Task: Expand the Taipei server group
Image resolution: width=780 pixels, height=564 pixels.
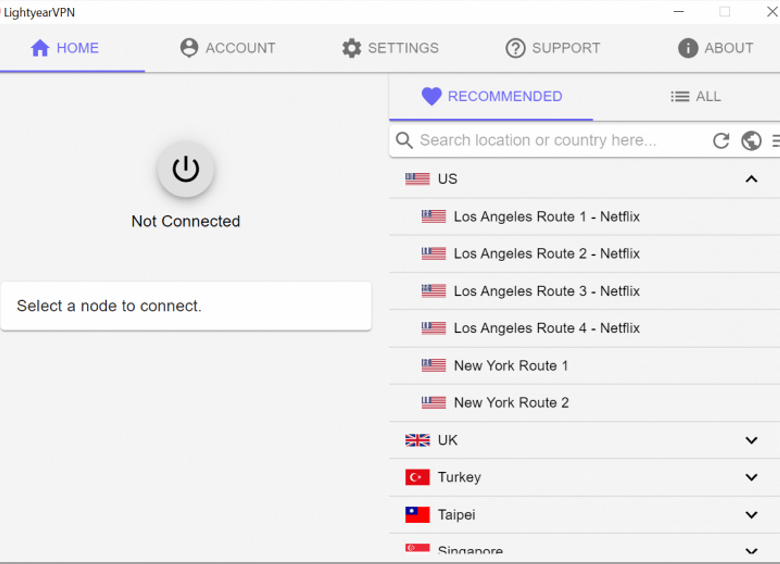Action: [751, 515]
